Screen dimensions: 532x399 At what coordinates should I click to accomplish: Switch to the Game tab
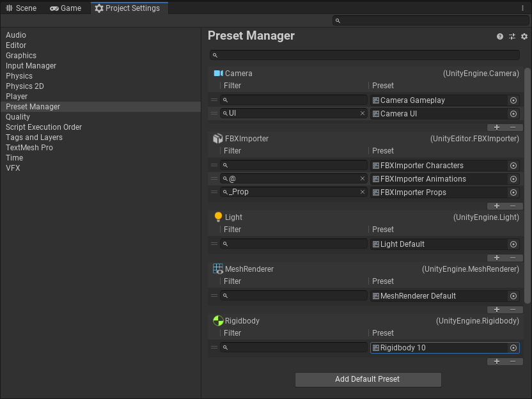[x=65, y=8]
